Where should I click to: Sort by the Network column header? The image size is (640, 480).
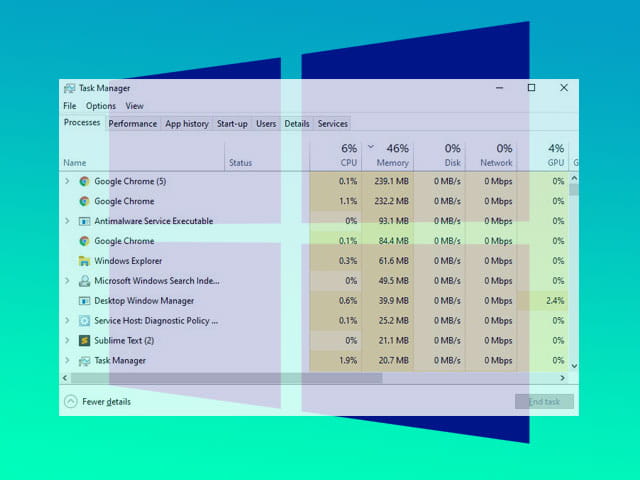point(491,156)
